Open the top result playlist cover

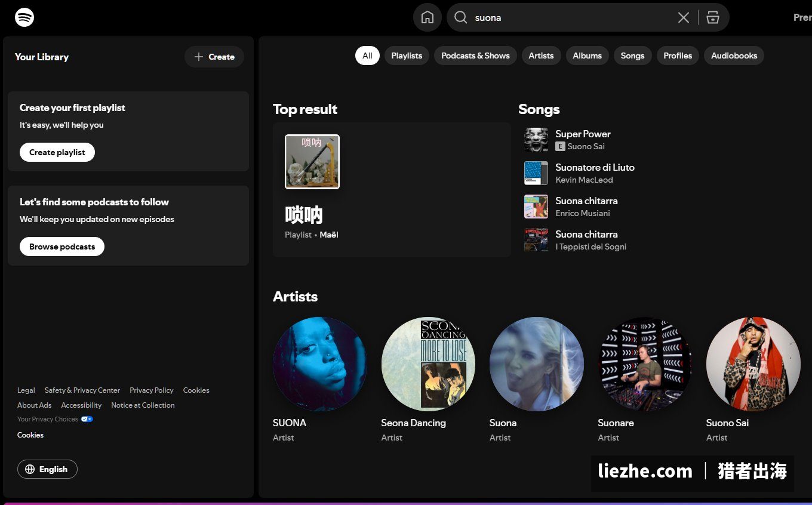(x=312, y=162)
